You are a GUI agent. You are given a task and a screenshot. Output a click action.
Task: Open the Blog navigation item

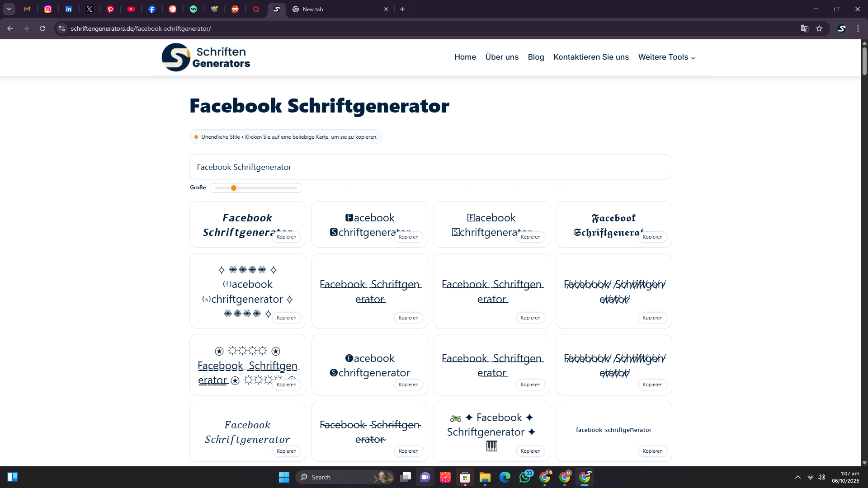pyautogui.click(x=536, y=57)
